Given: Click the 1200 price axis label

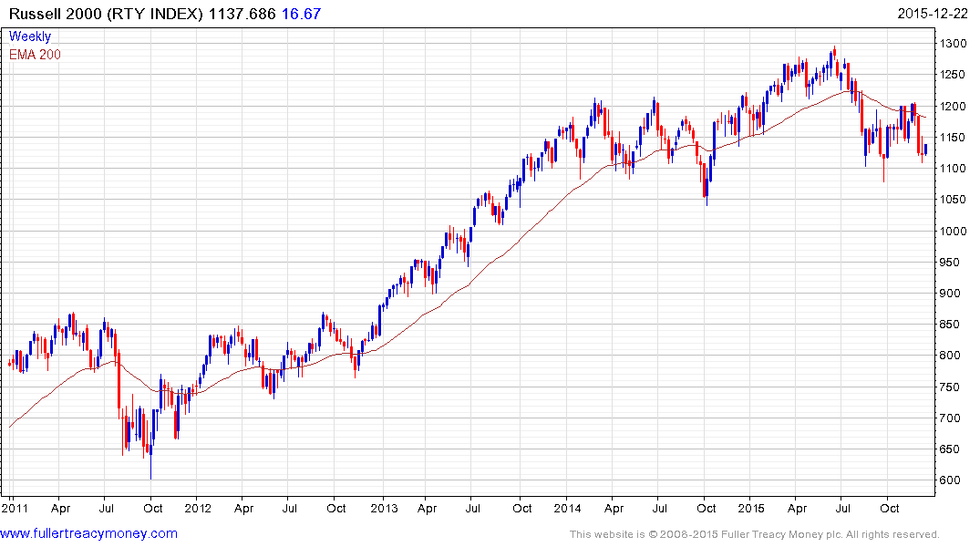Looking at the screenshot, I should [x=954, y=106].
